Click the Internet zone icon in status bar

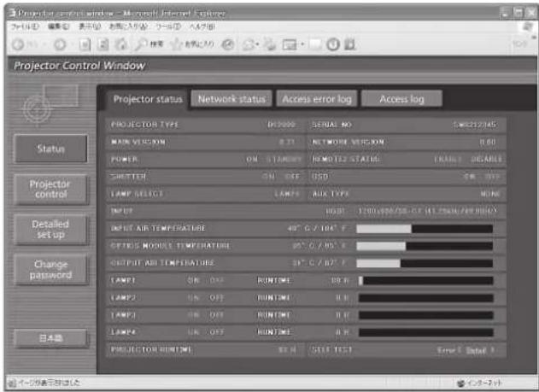coord(461,383)
